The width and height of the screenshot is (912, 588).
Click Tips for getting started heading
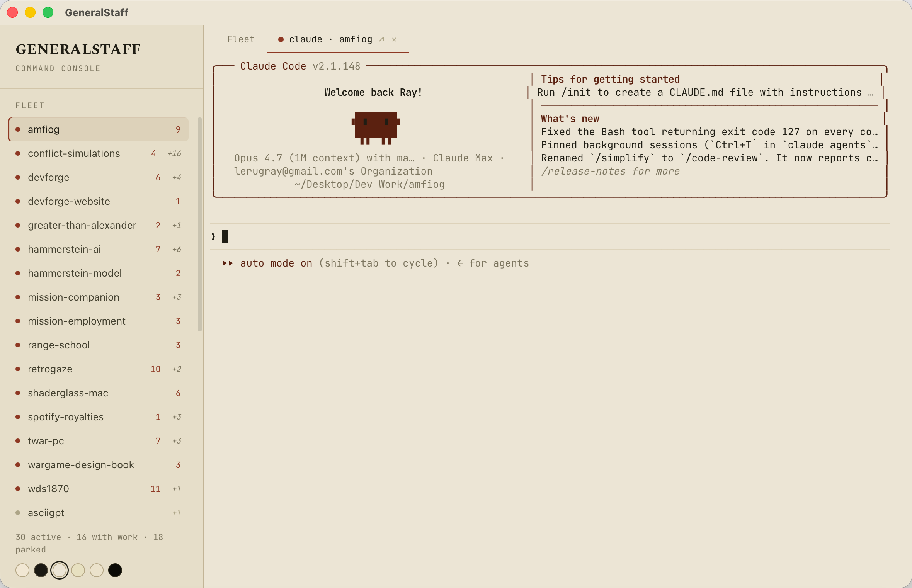point(610,79)
